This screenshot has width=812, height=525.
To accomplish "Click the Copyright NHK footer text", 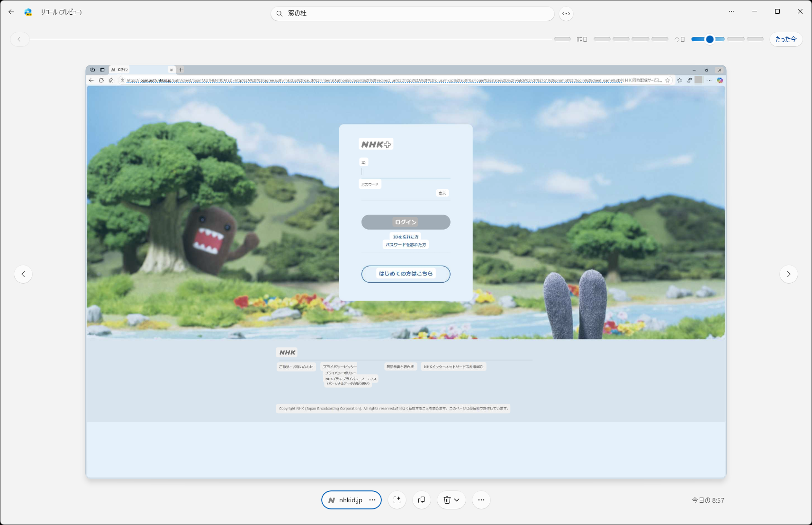I will point(393,409).
